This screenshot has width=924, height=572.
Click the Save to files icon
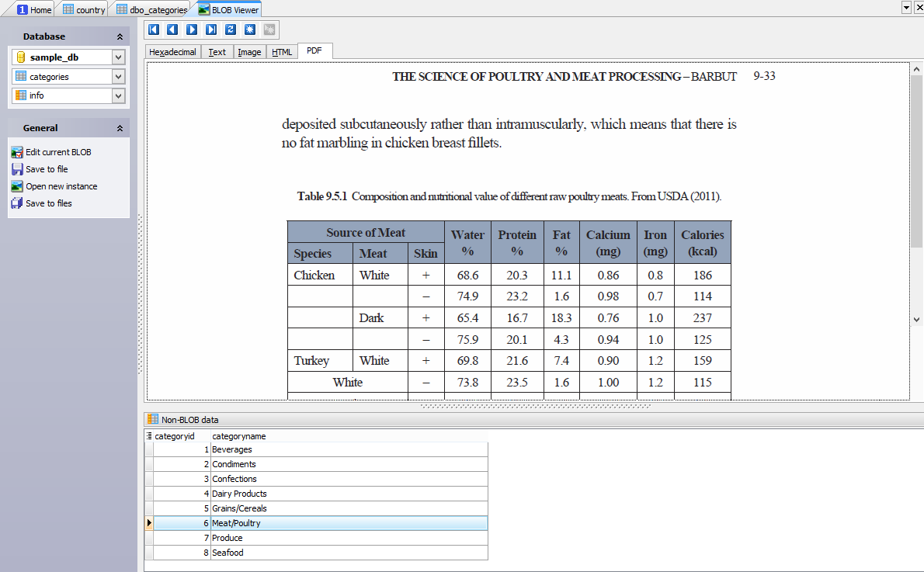pyautogui.click(x=17, y=203)
